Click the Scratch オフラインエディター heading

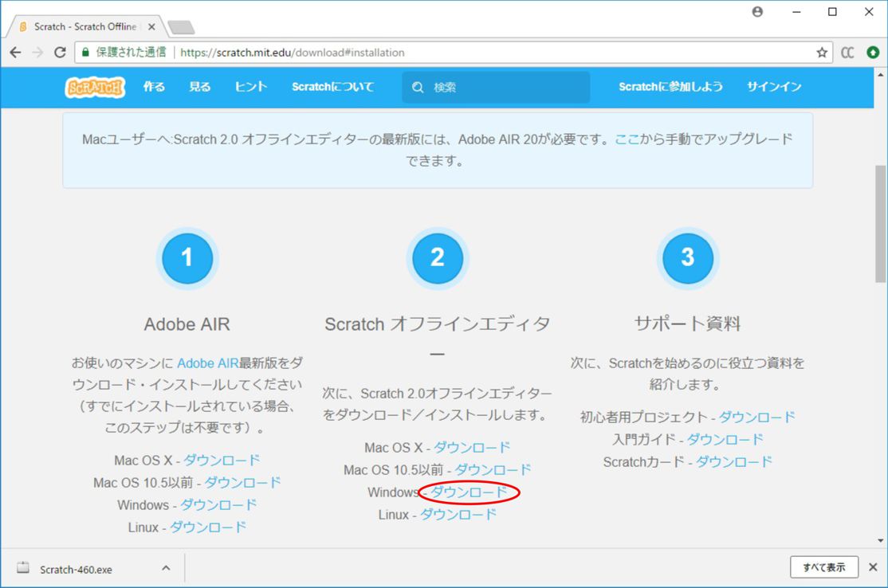[437, 339]
